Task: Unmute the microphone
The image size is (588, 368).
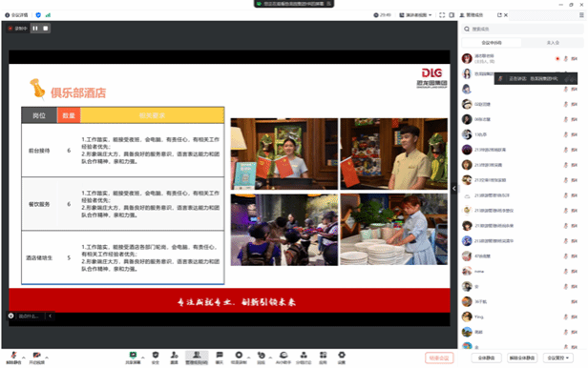Action: 13,358
